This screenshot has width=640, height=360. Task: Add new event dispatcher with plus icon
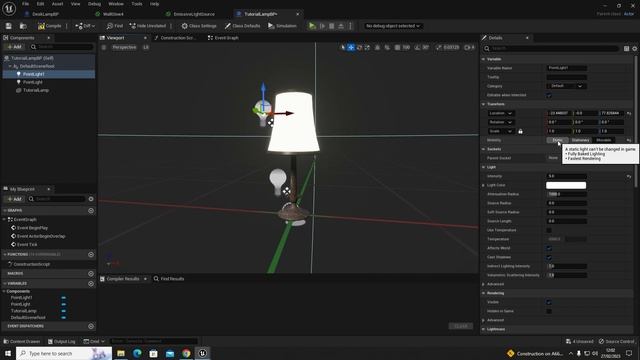(91, 326)
